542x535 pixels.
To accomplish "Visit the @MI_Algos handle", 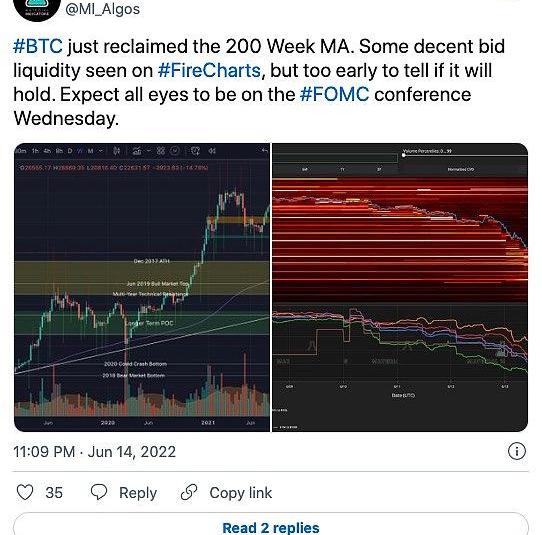I will coord(103,9).
